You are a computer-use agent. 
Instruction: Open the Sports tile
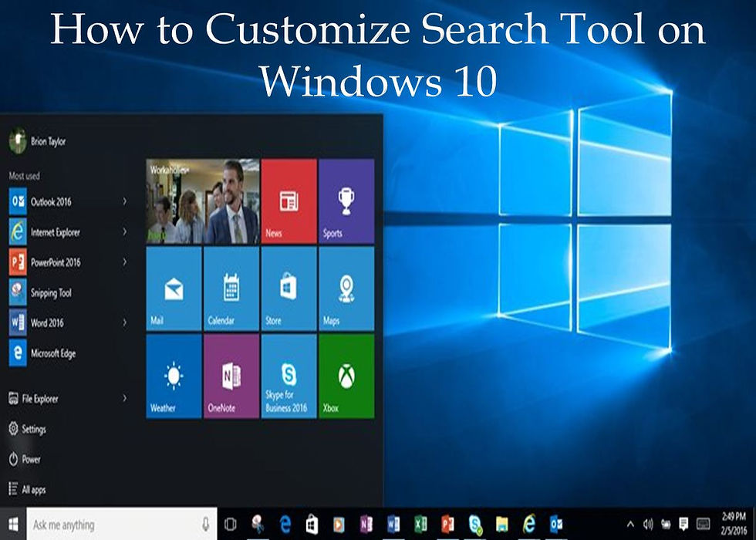tap(346, 201)
